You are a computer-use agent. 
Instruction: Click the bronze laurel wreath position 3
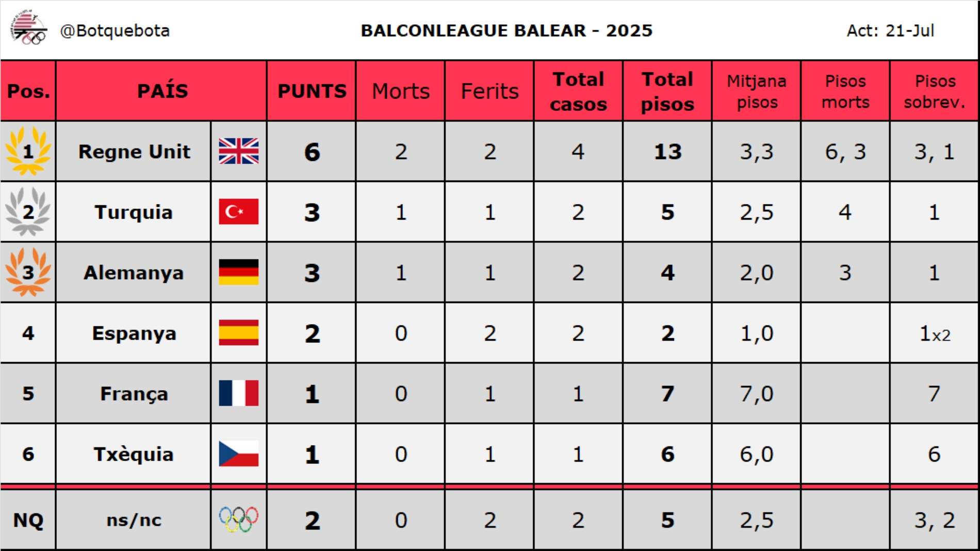point(28,272)
